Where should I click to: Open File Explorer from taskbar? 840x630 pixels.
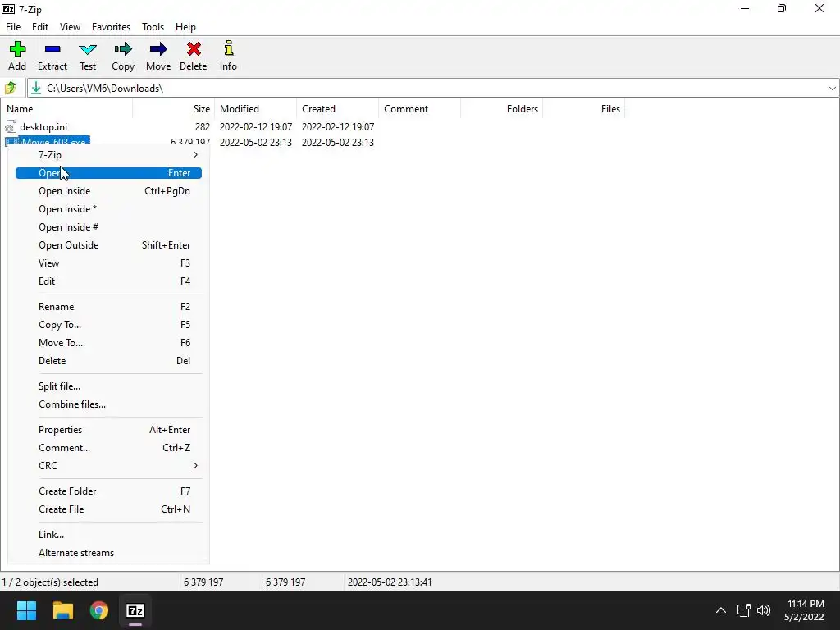click(x=62, y=610)
